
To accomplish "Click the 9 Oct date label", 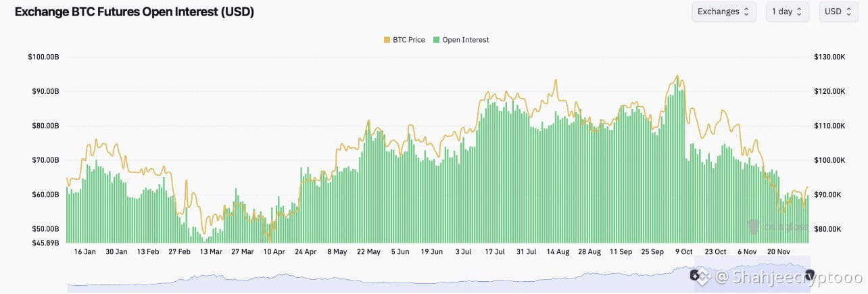I will pos(683,251).
